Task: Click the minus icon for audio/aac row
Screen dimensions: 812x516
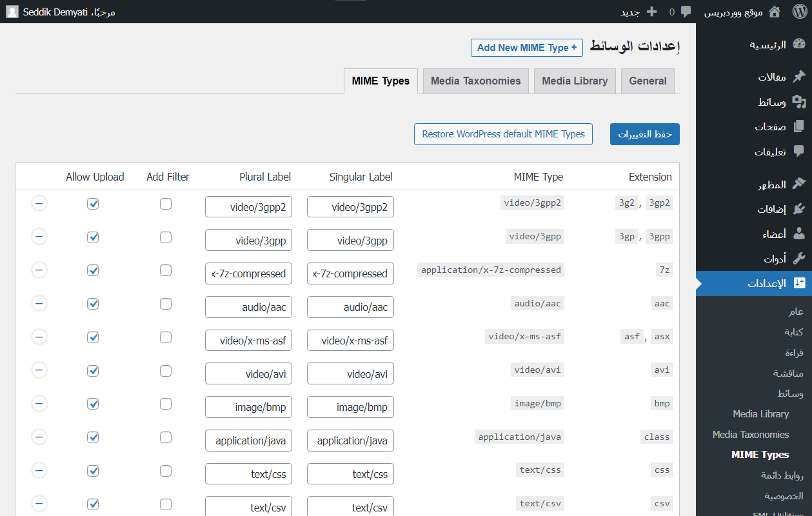Action: point(39,304)
